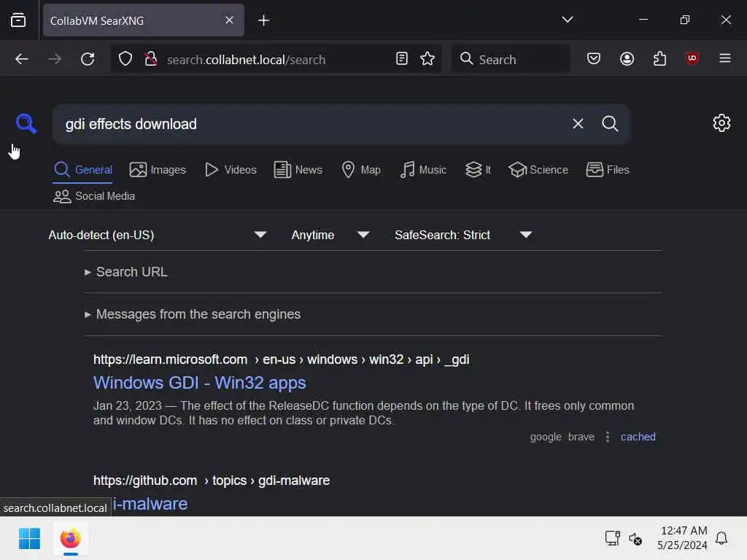Switch to Social Media category
The height and width of the screenshot is (560, 747).
94,196
